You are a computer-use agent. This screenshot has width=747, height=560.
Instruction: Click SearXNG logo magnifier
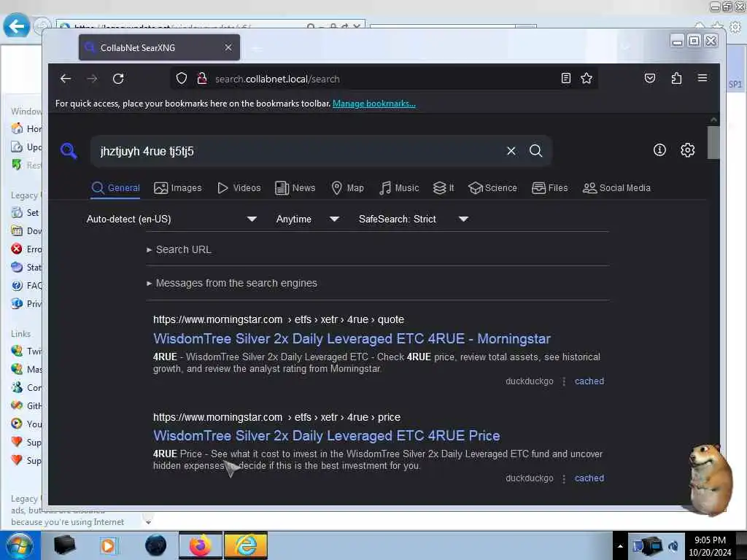pos(69,151)
